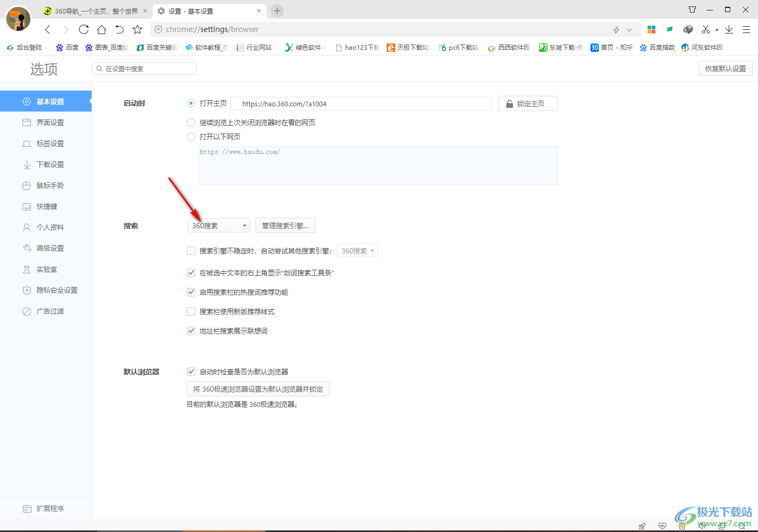The image size is (758, 532).
Task: Click 将360极速浏览器设置为默认浏览器并锁定 button
Action: tap(258, 389)
